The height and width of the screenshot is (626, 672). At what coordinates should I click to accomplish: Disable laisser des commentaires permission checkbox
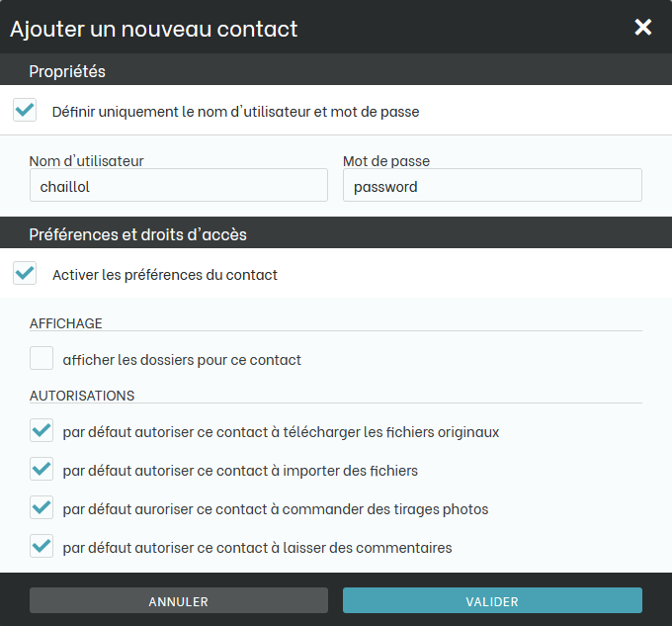pos(42,547)
